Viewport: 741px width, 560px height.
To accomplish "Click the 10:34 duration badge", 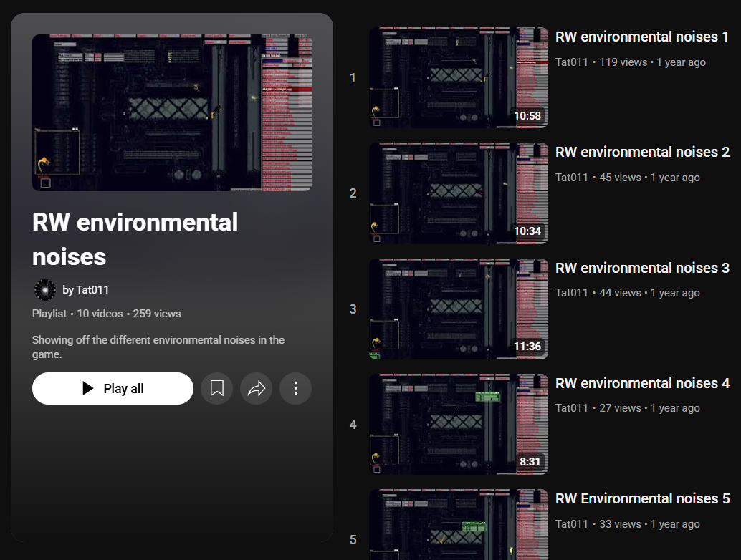I will tap(527, 231).
